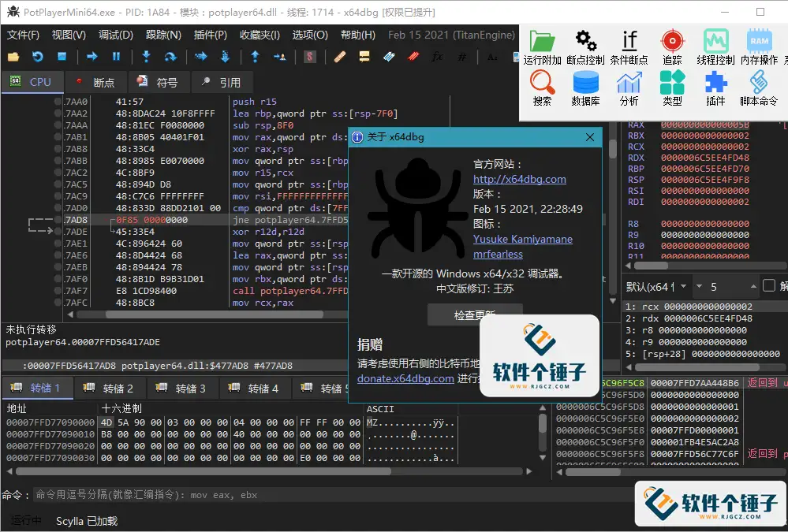Click the 运行附加 green folder icon
The image size is (788, 532).
coord(542,41)
